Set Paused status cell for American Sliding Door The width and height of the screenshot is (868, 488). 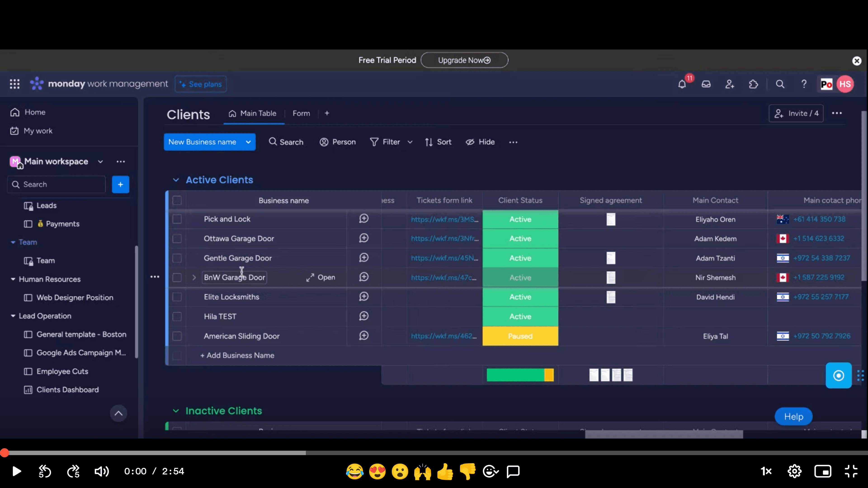(520, 336)
